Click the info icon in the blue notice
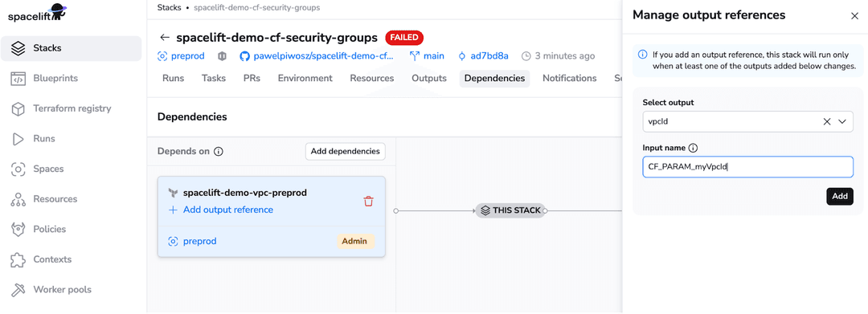This screenshot has width=868, height=314. tap(643, 55)
